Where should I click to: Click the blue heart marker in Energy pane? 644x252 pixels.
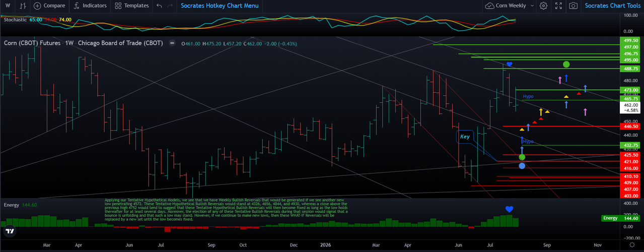(x=509, y=209)
